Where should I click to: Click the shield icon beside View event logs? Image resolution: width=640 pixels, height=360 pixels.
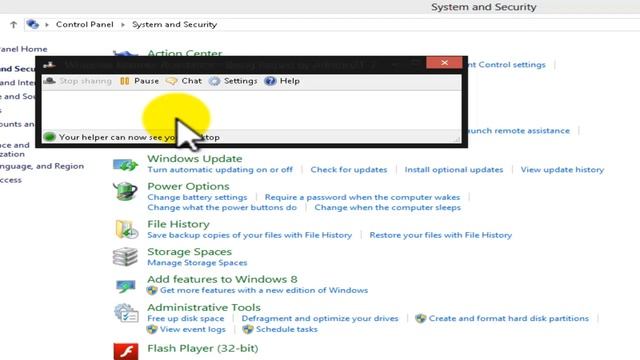(x=152, y=329)
